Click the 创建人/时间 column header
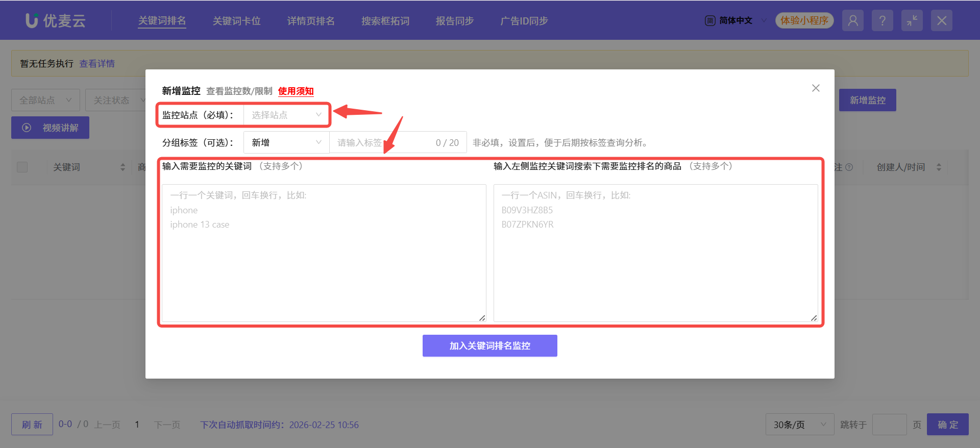Screen dimensions: 980x448 (901, 167)
